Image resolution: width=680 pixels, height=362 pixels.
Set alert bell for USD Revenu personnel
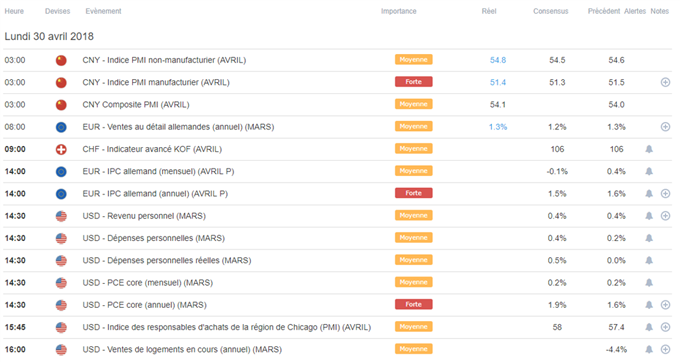coord(649,216)
